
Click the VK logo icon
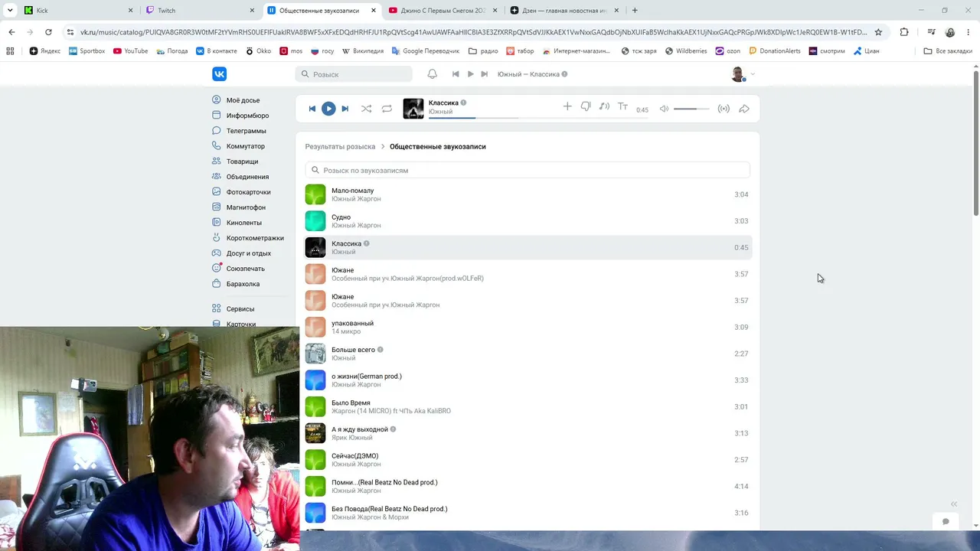click(220, 74)
